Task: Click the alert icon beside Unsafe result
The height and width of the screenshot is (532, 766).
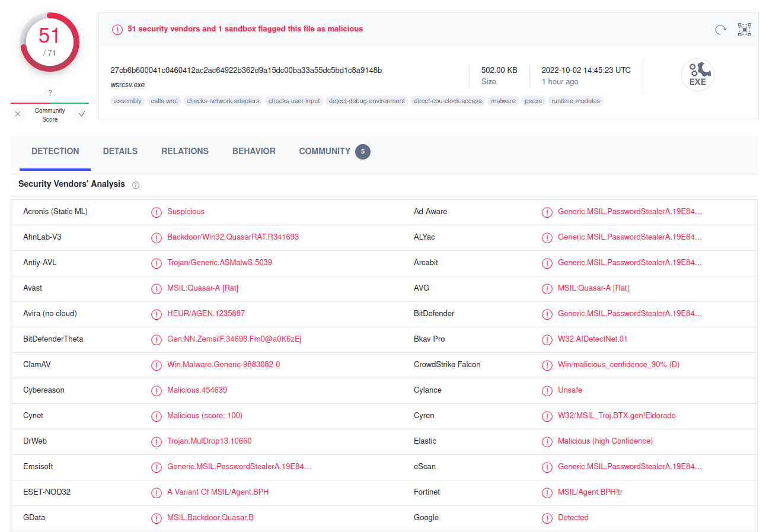Action: point(547,390)
